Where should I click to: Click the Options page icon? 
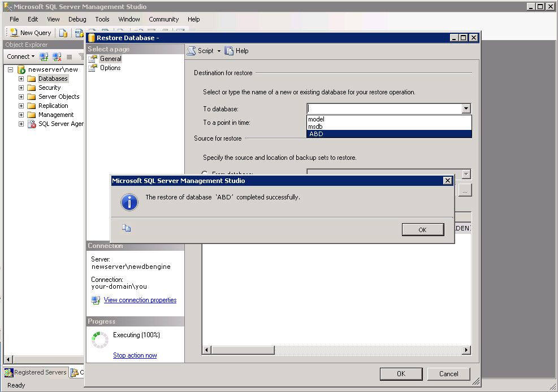click(93, 68)
